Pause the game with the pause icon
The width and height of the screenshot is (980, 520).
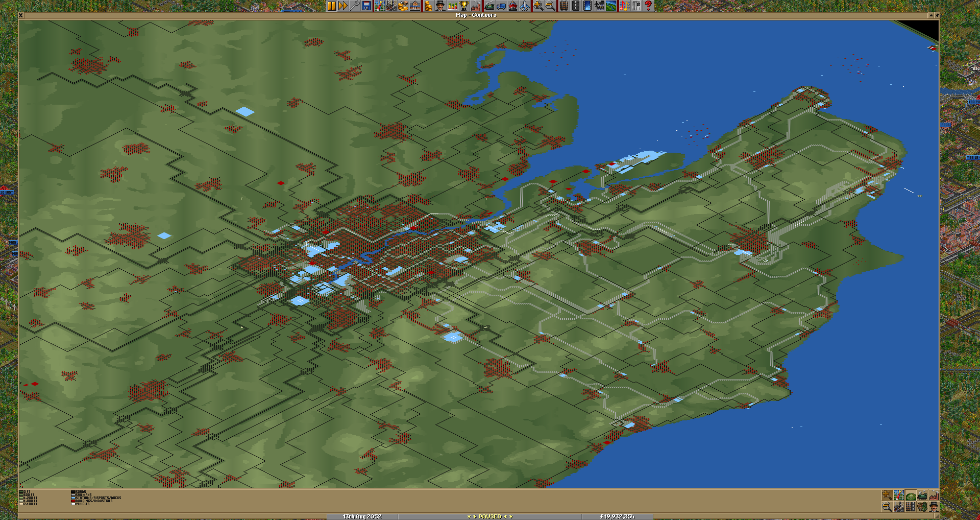point(332,6)
